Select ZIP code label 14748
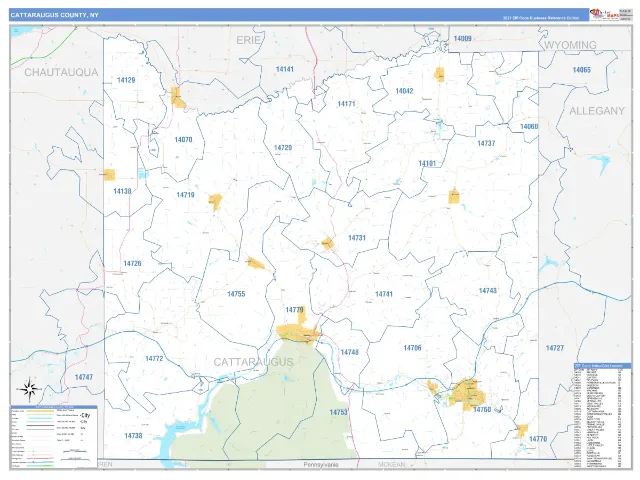This screenshot has height=480, width=640. click(x=349, y=352)
